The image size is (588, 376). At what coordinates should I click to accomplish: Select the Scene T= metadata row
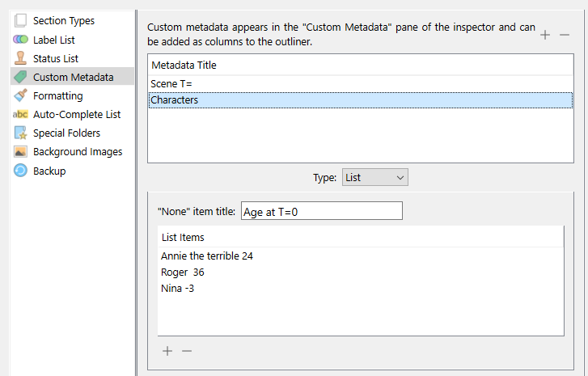[361, 84]
